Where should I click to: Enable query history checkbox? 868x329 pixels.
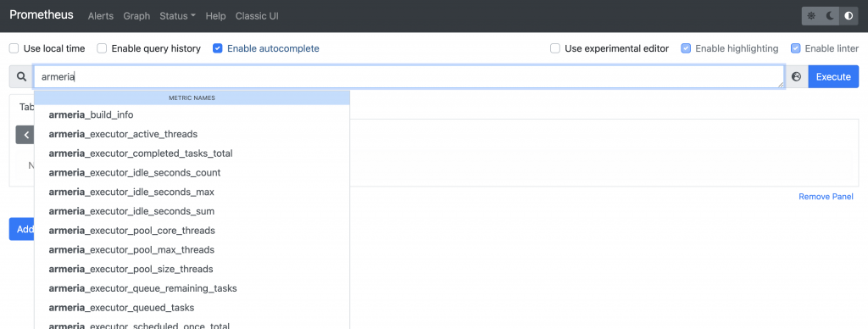pos(102,48)
